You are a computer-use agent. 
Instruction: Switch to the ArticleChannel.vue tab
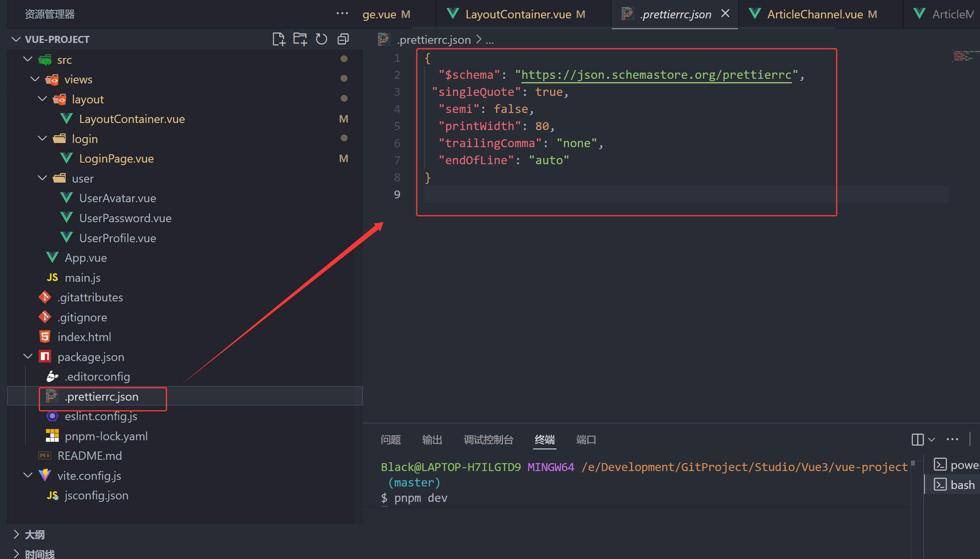(x=815, y=15)
